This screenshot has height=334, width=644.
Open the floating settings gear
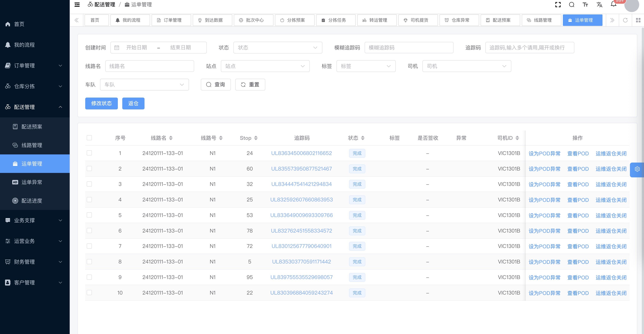coord(637,169)
